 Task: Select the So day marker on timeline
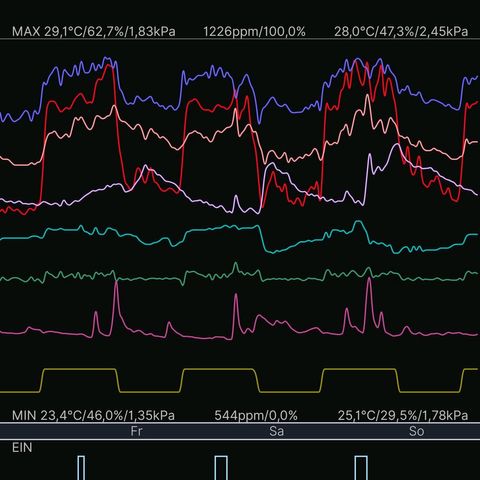(416, 431)
